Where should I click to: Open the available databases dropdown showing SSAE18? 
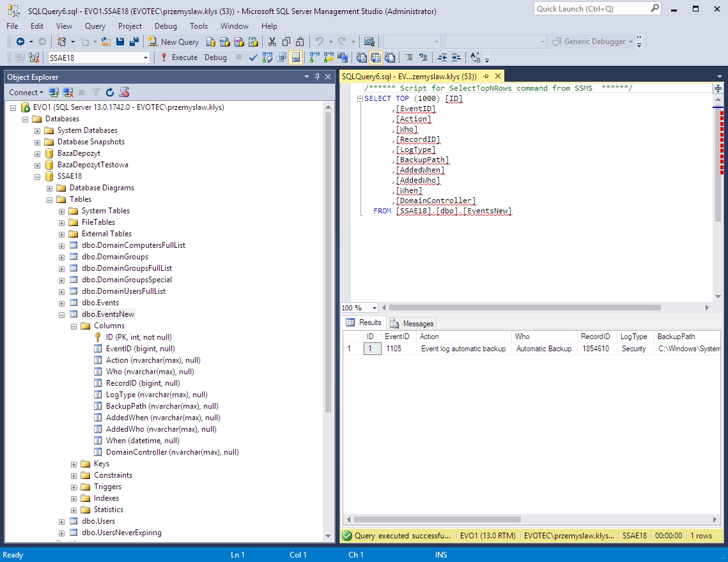coord(144,57)
